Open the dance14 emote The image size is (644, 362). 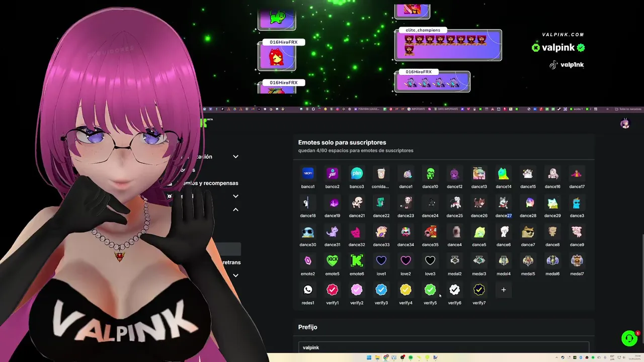(x=504, y=174)
